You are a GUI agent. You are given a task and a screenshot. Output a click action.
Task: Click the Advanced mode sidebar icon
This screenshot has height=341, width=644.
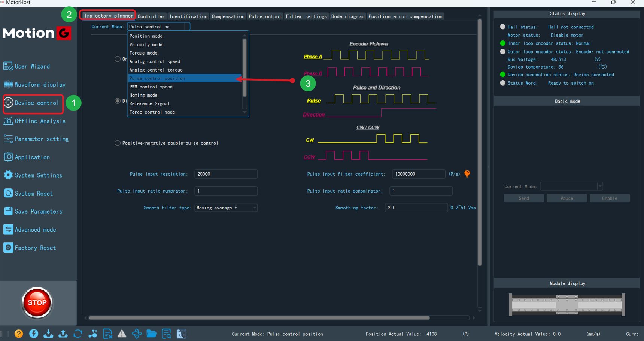click(x=8, y=229)
